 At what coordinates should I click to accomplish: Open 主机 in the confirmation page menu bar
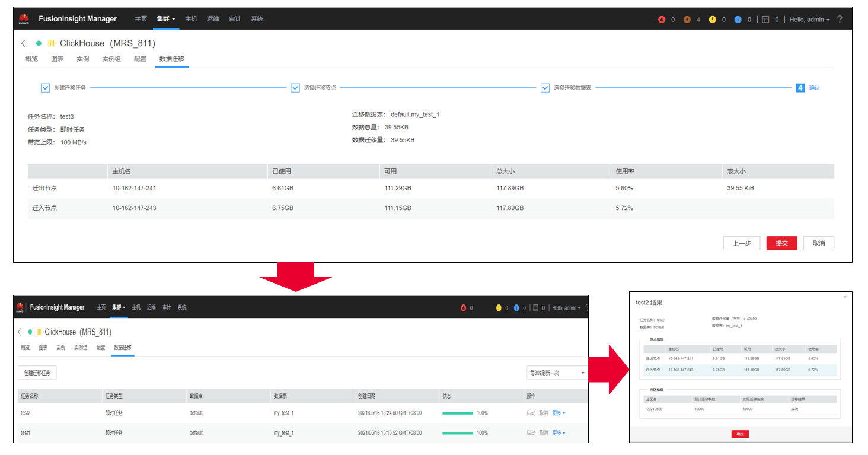pos(191,19)
